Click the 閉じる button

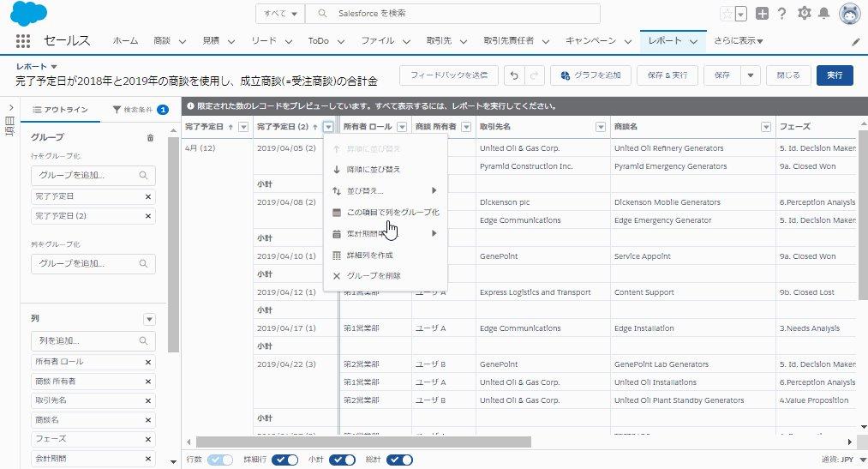788,75
